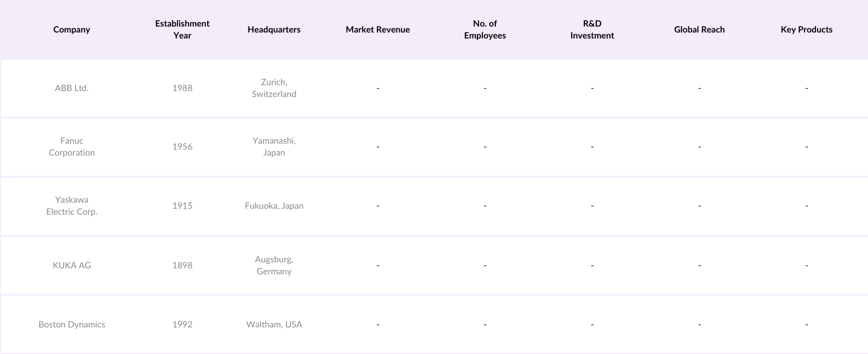The image size is (868, 354).
Task: Select the 1915 establishment year cell
Action: coord(182,205)
